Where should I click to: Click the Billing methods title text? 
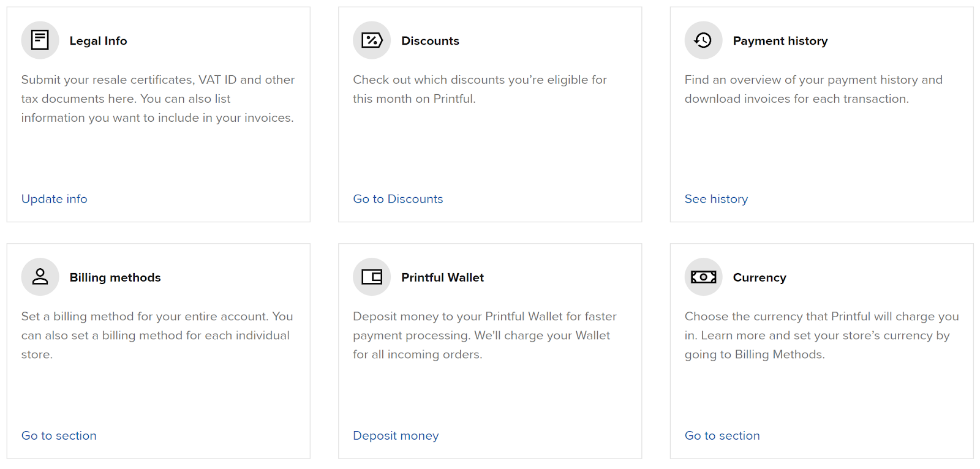[115, 277]
